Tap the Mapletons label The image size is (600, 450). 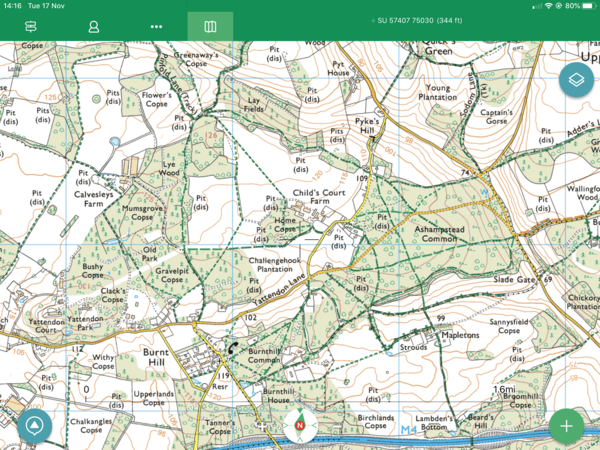(460, 335)
